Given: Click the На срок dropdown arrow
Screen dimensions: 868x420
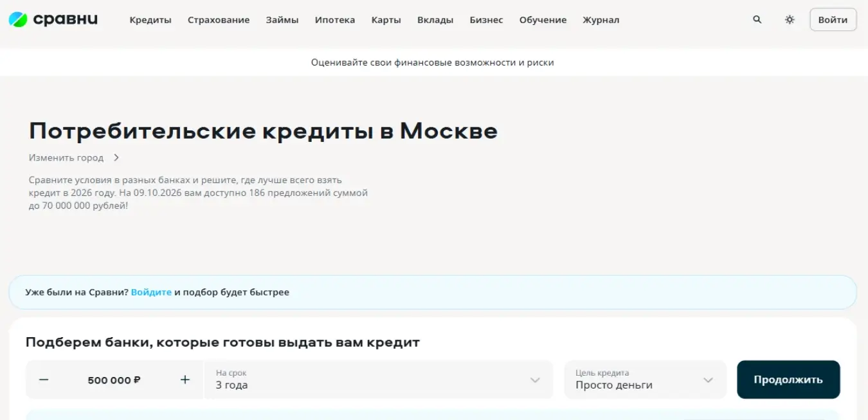Looking at the screenshot, I should [x=535, y=380].
